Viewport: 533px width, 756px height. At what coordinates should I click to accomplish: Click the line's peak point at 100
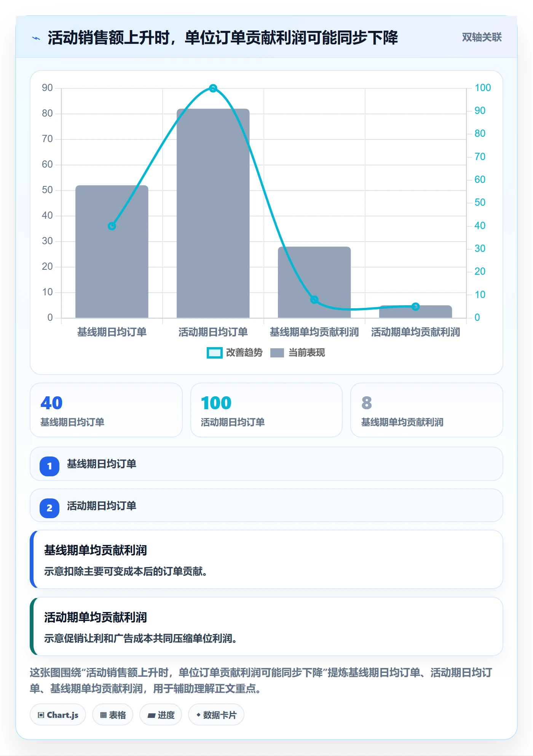(213, 88)
